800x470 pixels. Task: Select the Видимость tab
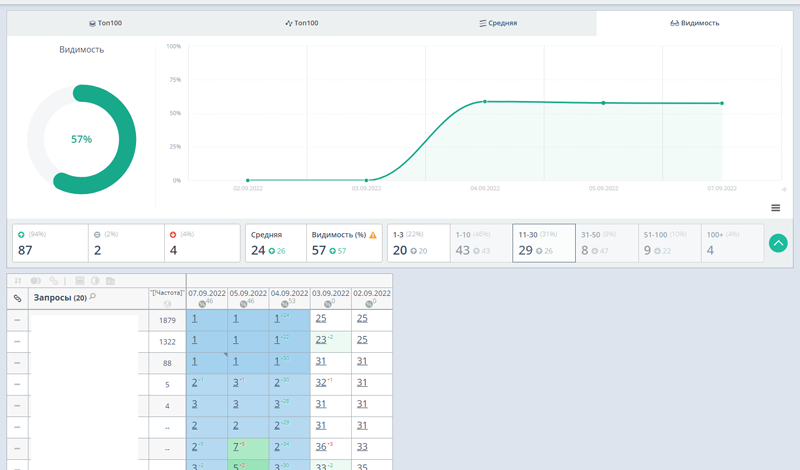pyautogui.click(x=695, y=22)
